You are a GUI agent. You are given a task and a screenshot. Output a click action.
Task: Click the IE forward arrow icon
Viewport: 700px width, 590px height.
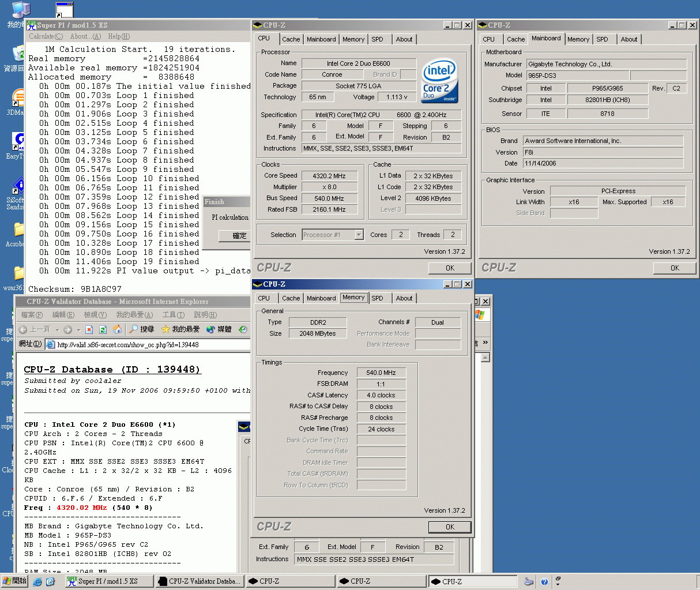67,329
